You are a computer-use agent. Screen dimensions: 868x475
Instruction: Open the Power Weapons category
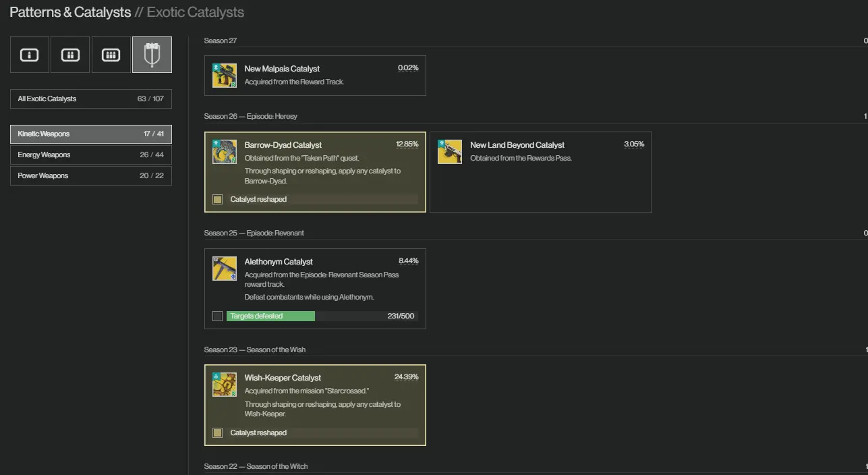point(90,176)
